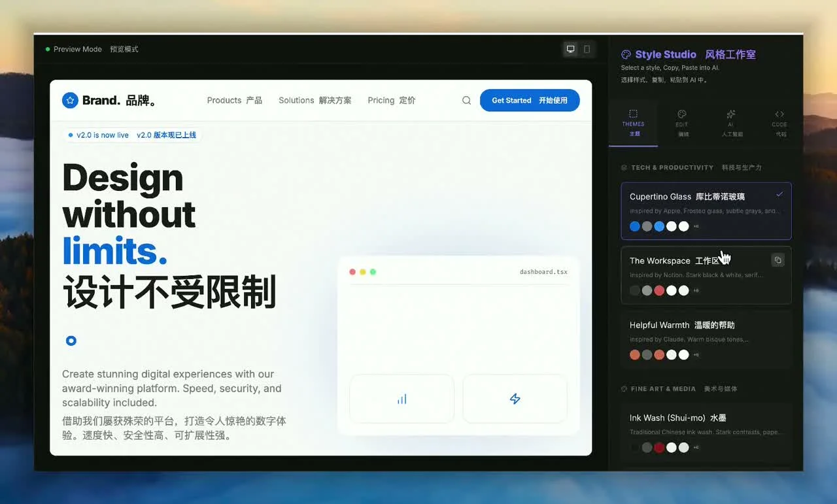This screenshot has height=504, width=837.
Task: Click Products in the preview navbar
Action: pos(235,100)
